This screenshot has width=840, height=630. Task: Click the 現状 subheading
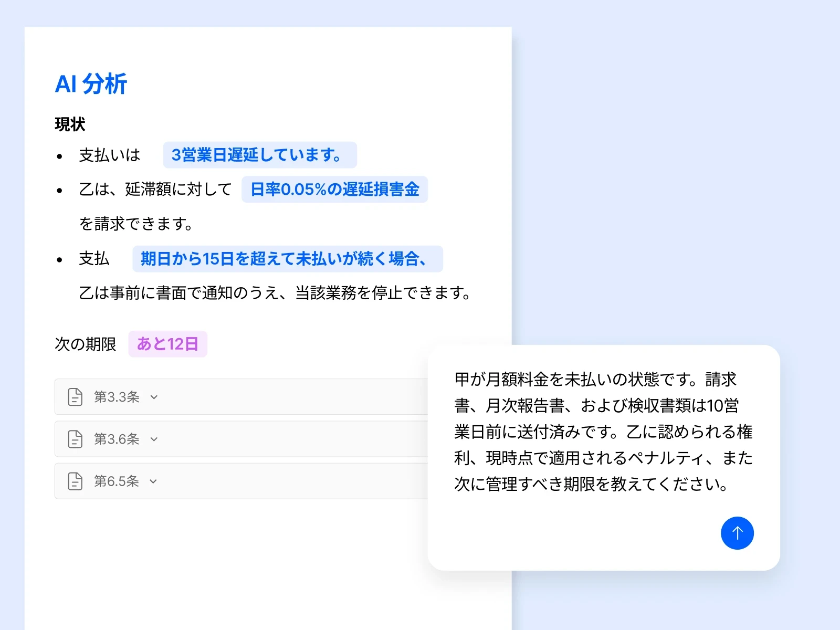(70, 124)
